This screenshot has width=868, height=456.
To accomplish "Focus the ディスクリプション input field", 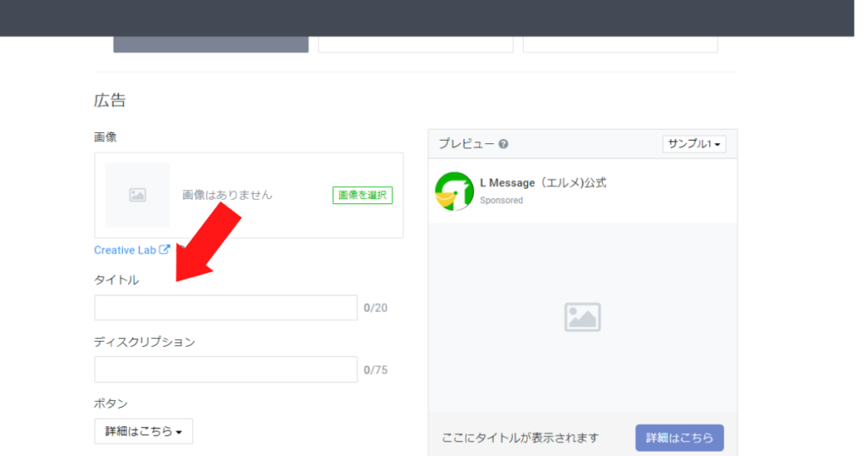I will point(225,369).
